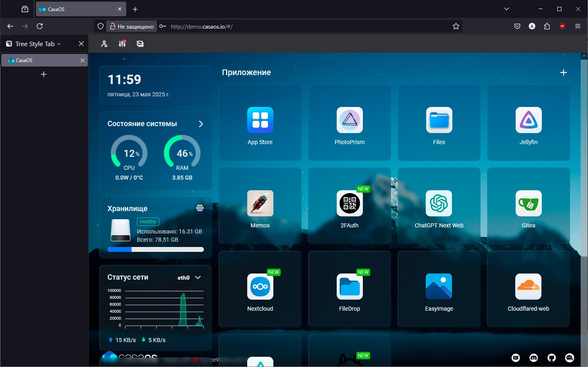Image resolution: width=588 pixels, height=367 pixels.
Task: Click the storage usage progress bar
Action: 156,249
